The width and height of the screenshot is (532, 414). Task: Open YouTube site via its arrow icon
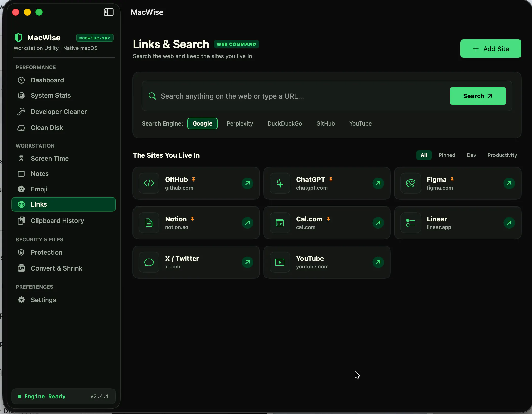[378, 262]
